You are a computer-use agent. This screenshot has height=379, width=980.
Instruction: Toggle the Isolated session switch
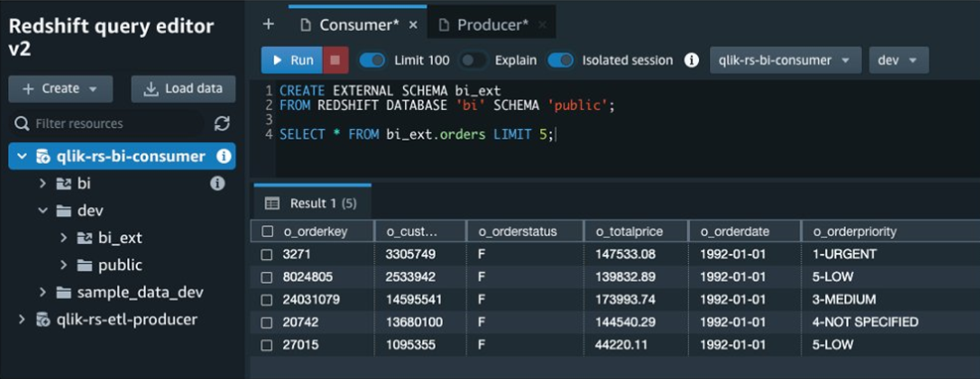561,60
